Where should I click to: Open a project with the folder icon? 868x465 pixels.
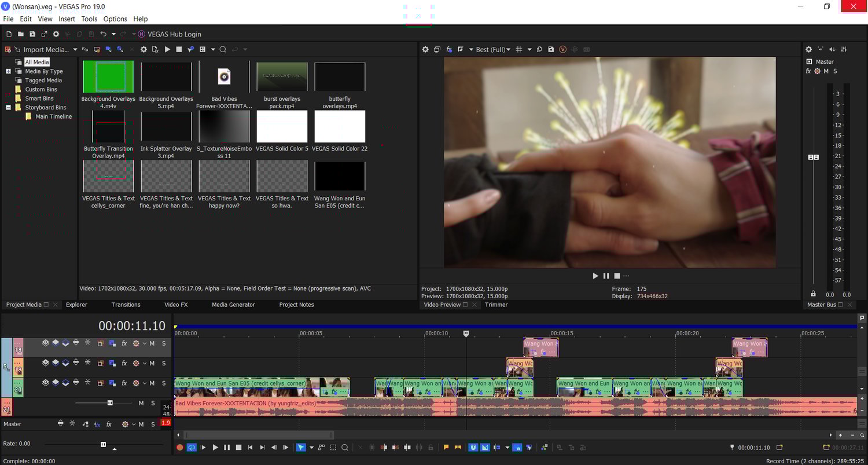pyautogui.click(x=20, y=34)
